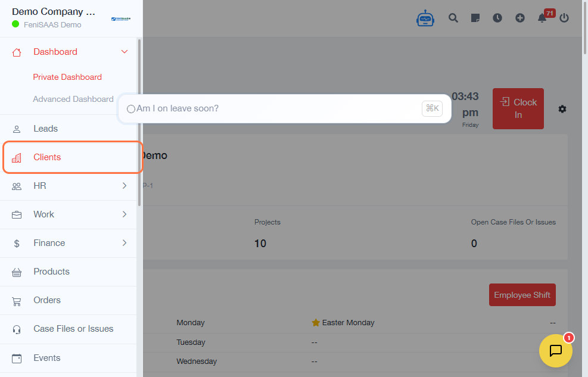Click the plus add-new icon
588x377 pixels.
[x=520, y=18]
